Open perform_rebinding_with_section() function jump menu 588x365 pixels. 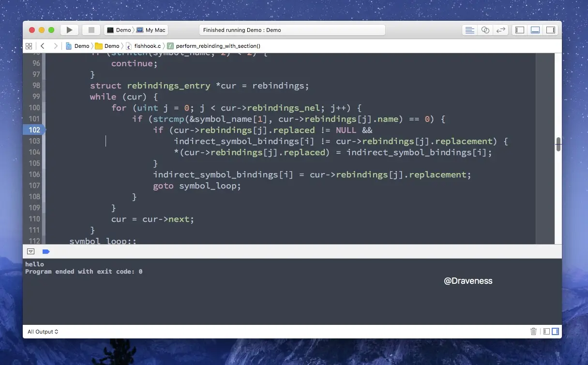pos(214,46)
